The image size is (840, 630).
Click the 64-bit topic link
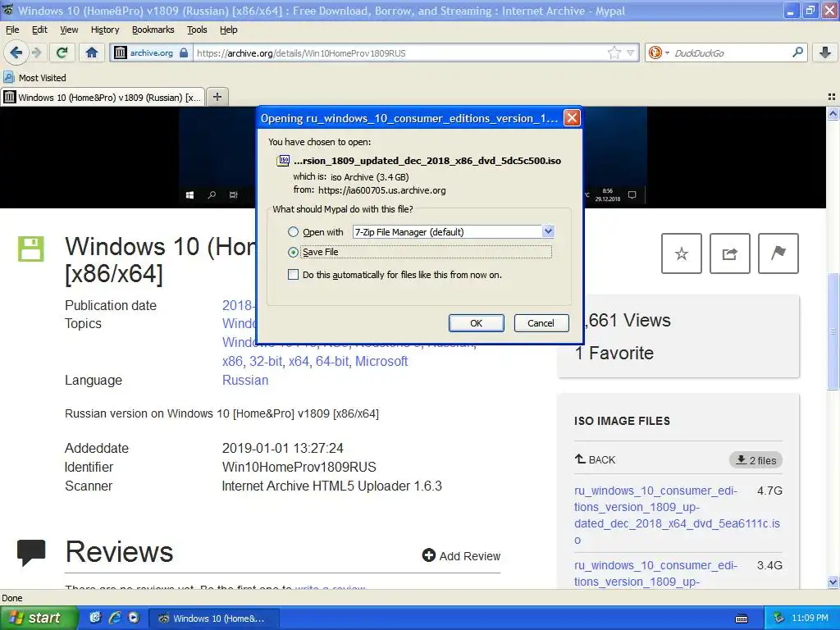pyautogui.click(x=332, y=361)
